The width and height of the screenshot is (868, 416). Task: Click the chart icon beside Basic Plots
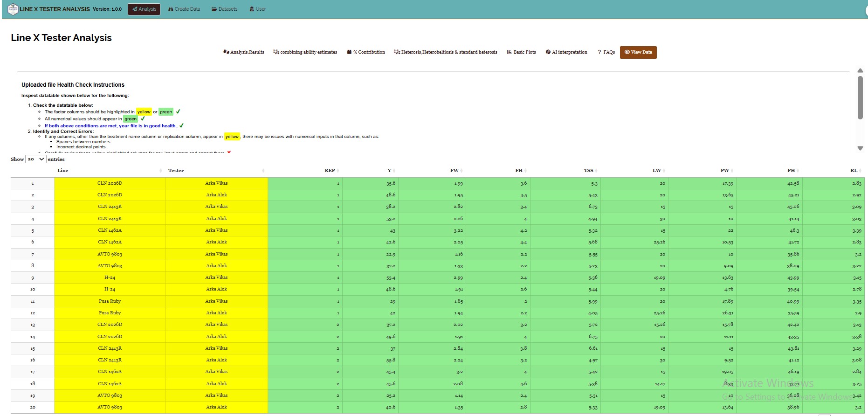pos(510,52)
